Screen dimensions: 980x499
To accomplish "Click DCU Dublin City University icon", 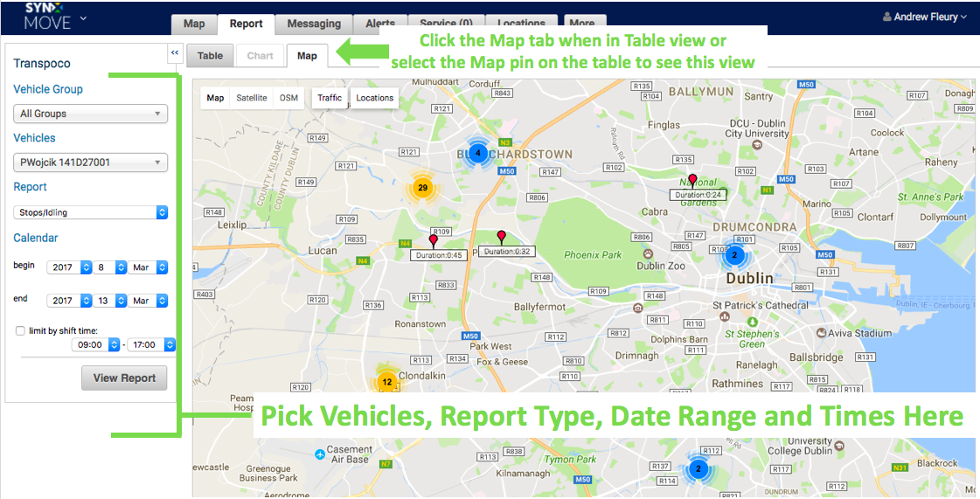I will 757,145.
